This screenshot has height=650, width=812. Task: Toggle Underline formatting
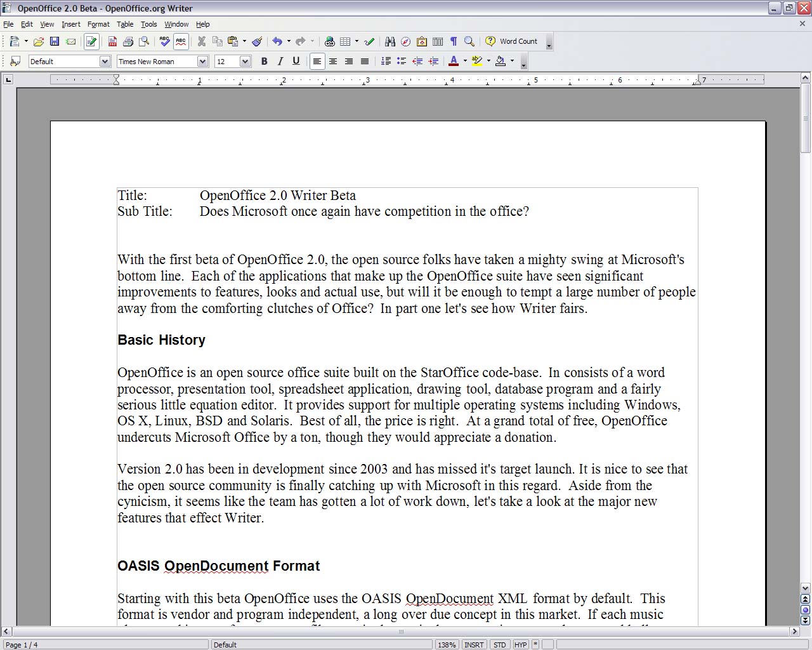(296, 62)
